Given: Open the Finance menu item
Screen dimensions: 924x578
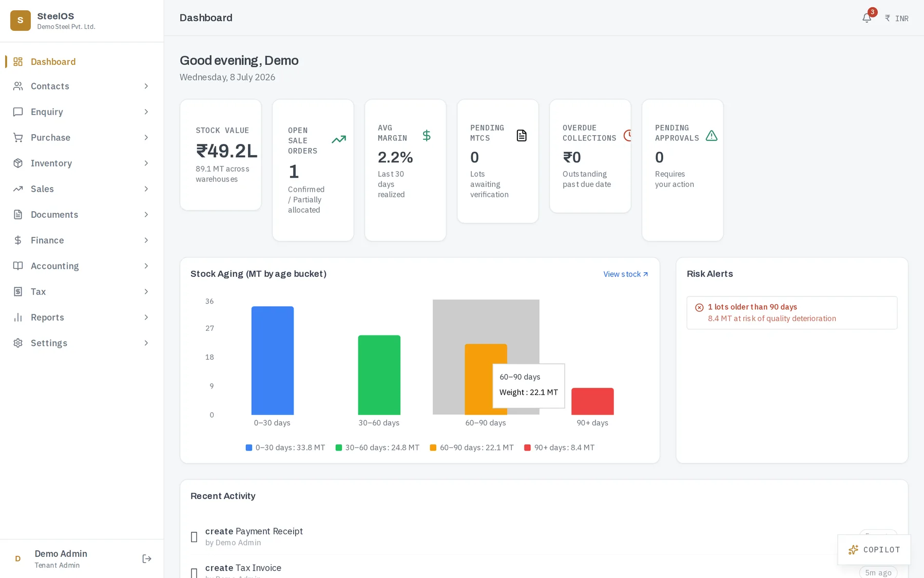Looking at the screenshot, I should (82, 240).
